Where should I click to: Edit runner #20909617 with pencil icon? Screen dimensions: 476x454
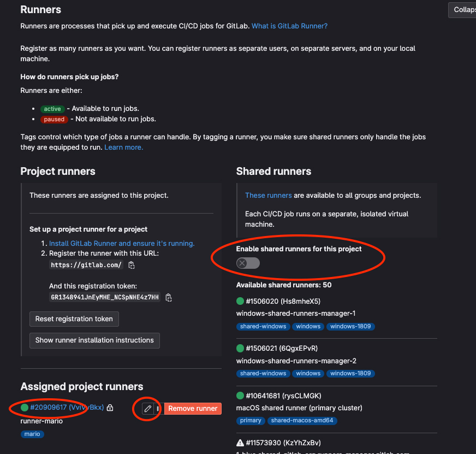point(148,409)
